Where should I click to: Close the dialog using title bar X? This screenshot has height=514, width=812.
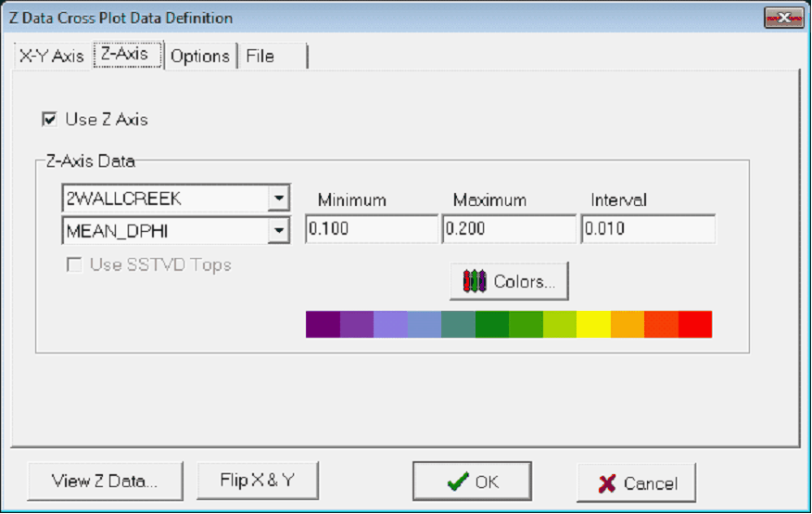click(x=783, y=18)
